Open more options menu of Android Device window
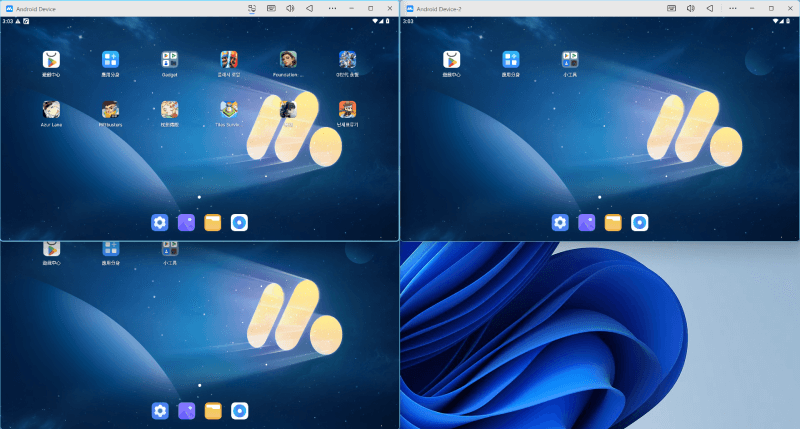 [332, 9]
